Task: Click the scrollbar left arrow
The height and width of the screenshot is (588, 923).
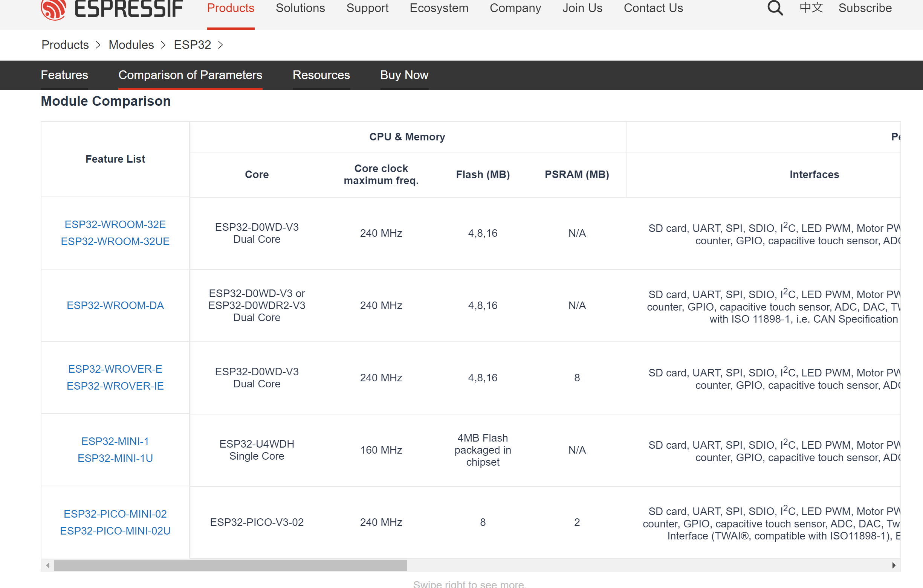Action: (48, 565)
